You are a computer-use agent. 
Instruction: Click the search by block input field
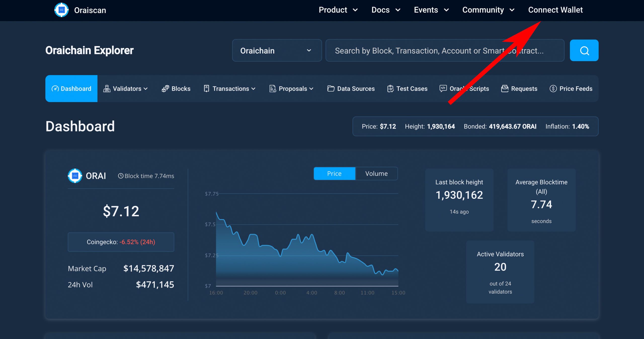tap(445, 50)
